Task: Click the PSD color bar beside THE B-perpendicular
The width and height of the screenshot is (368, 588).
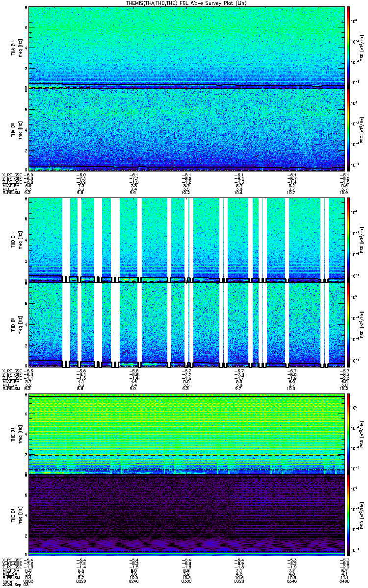Action: click(349, 435)
